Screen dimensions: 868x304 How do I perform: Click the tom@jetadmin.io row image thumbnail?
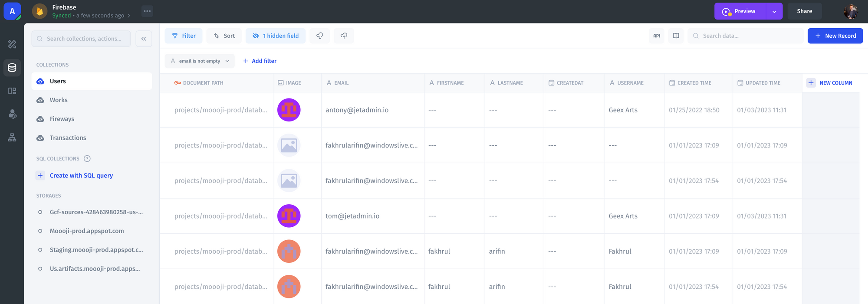(289, 216)
